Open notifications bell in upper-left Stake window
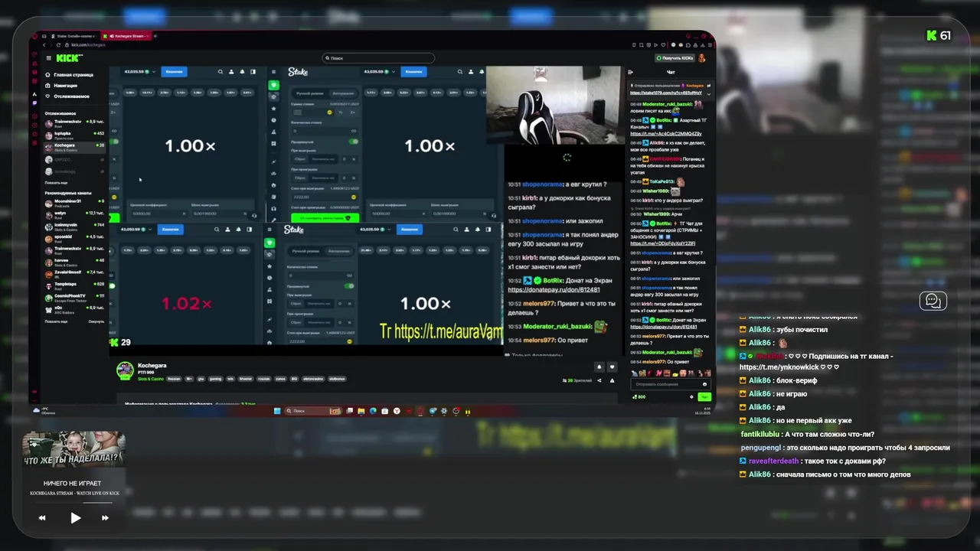The height and width of the screenshot is (551, 980). [242, 72]
